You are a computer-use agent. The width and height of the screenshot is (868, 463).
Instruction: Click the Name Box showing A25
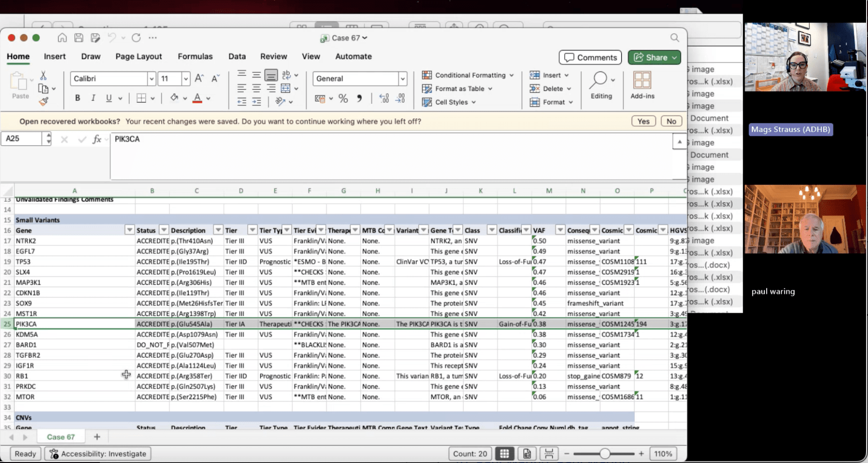[23, 139]
